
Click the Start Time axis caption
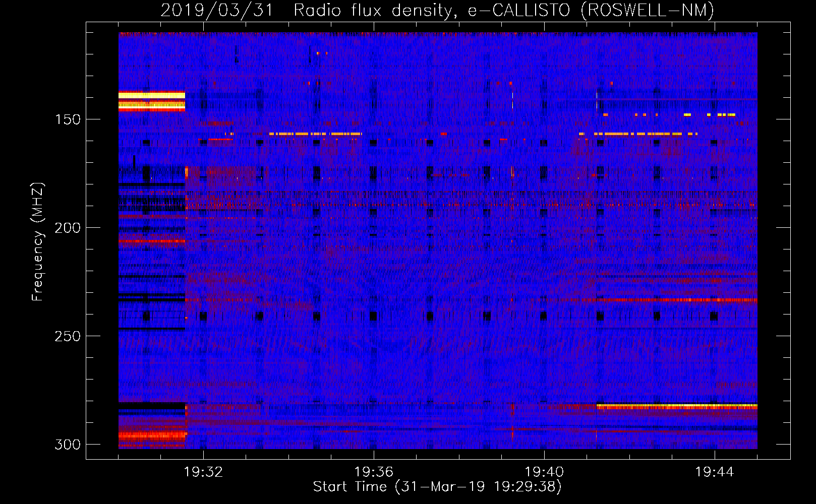coord(437,487)
